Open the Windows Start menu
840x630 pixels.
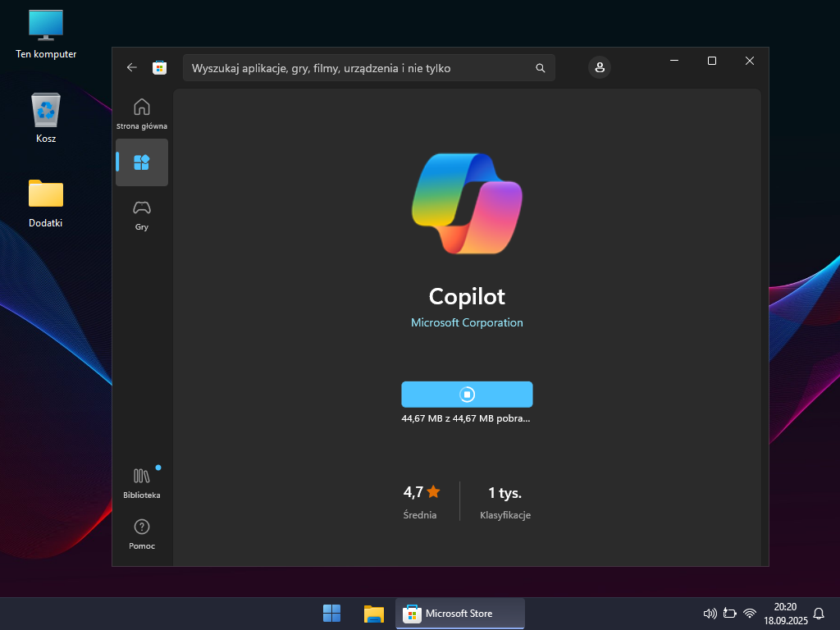[332, 614]
